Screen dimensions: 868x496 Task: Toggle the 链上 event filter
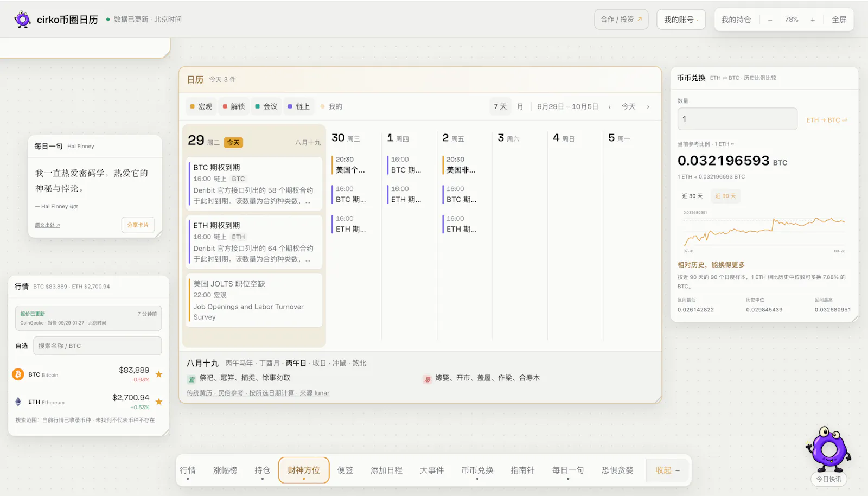299,106
